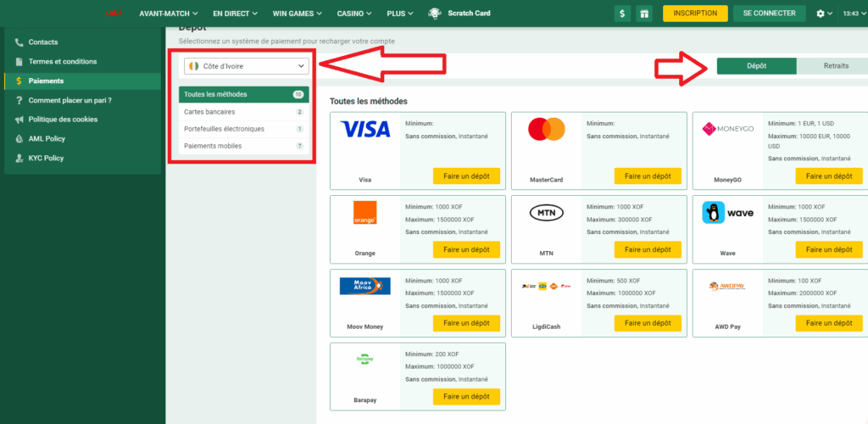Expand the WIN GAMES menu

(298, 14)
